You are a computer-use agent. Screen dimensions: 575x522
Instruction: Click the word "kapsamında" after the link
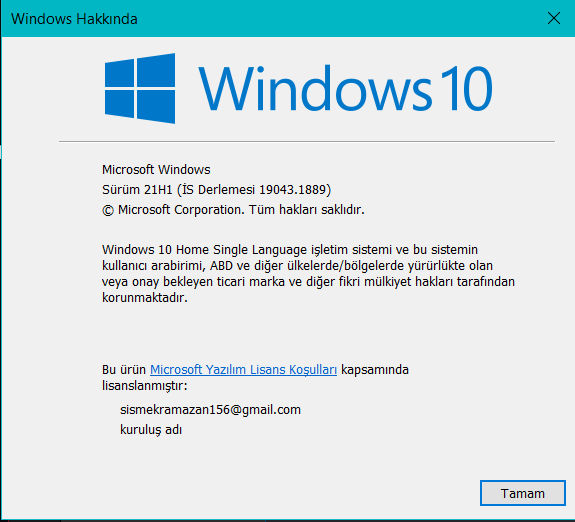click(375, 370)
